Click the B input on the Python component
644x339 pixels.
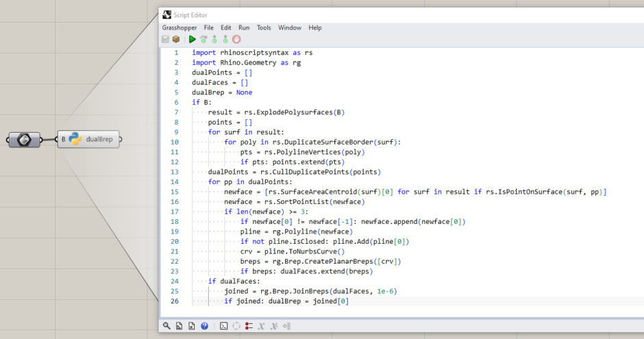click(63, 140)
